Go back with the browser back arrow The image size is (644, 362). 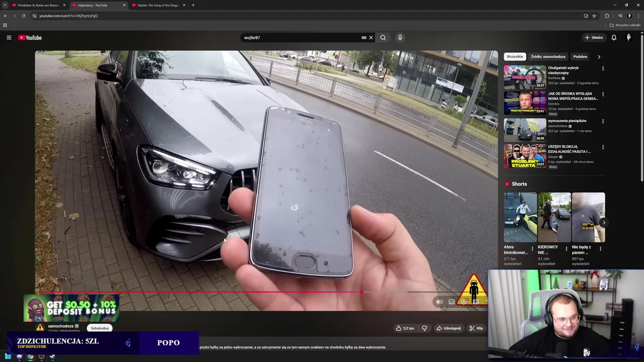(x=6, y=16)
